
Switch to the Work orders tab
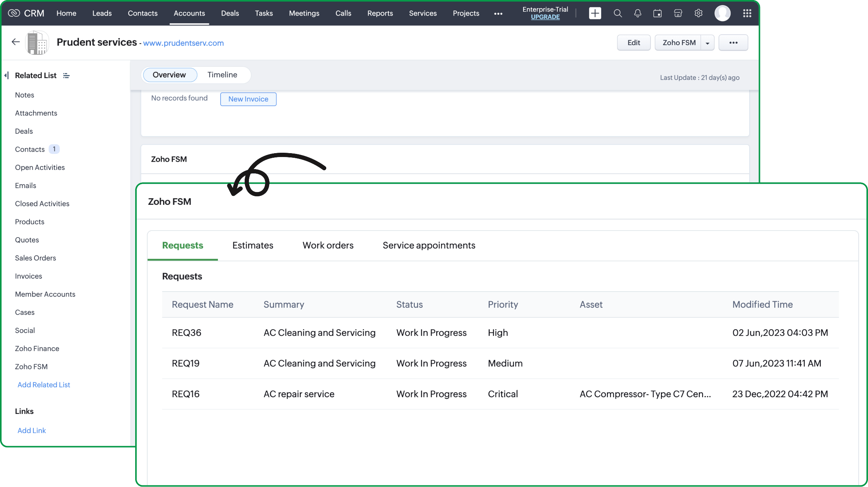(x=328, y=245)
